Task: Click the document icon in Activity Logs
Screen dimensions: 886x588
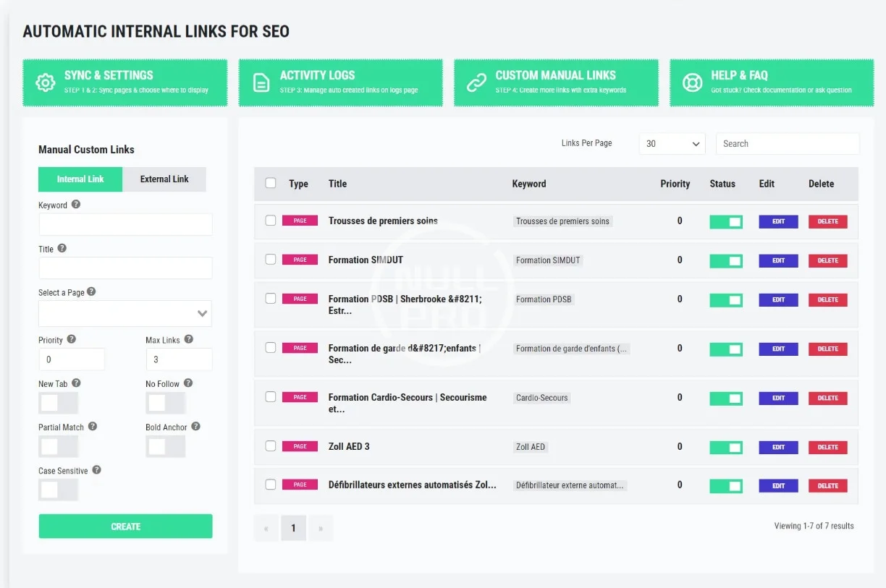Action: (x=261, y=82)
